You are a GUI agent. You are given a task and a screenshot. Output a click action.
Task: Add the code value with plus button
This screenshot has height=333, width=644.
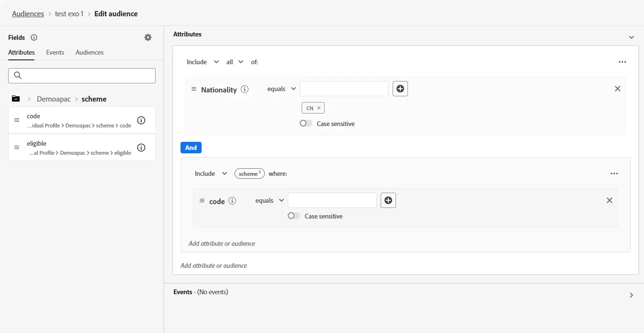pyautogui.click(x=388, y=200)
